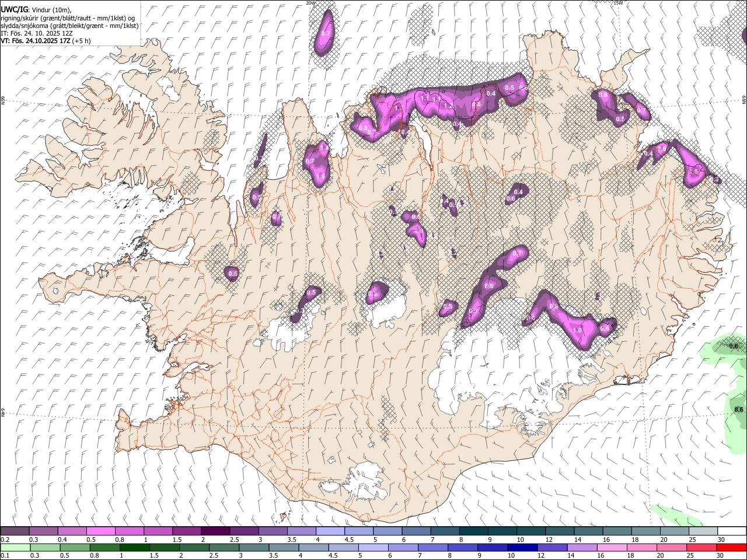Click the "20W" longitude label
Image resolution: width=747 pixels, height=560 pixels.
pos(311,3)
